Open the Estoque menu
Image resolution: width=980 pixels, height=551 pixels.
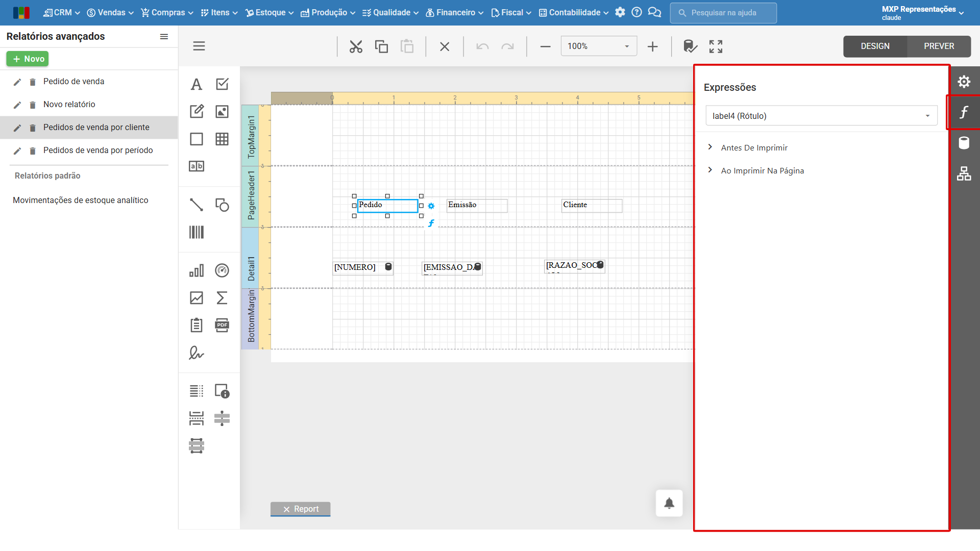pos(269,13)
